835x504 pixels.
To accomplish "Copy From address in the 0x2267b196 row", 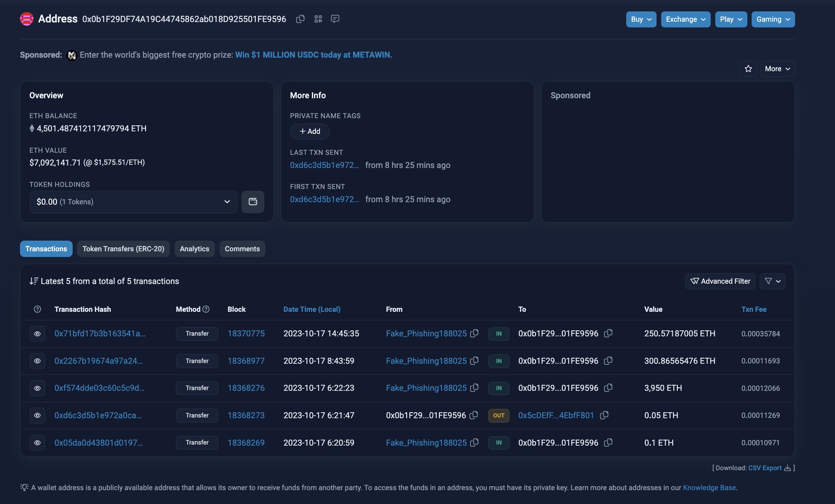I will click(x=474, y=361).
